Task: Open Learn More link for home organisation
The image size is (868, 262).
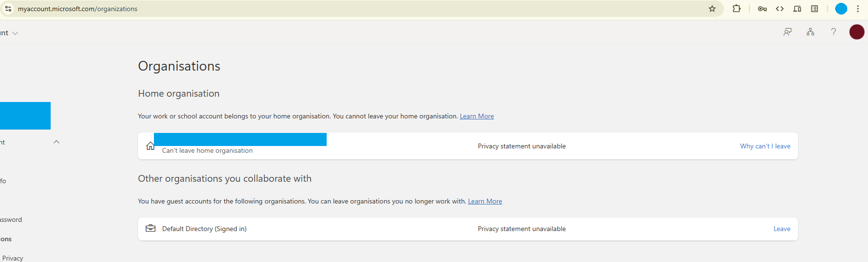Action: pyautogui.click(x=477, y=116)
